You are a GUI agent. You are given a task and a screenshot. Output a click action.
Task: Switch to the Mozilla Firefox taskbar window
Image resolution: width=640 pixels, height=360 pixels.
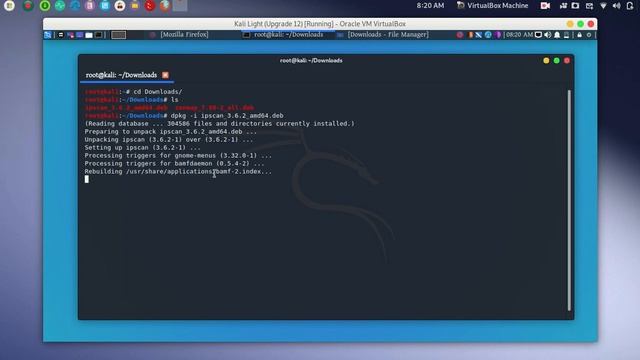point(180,35)
